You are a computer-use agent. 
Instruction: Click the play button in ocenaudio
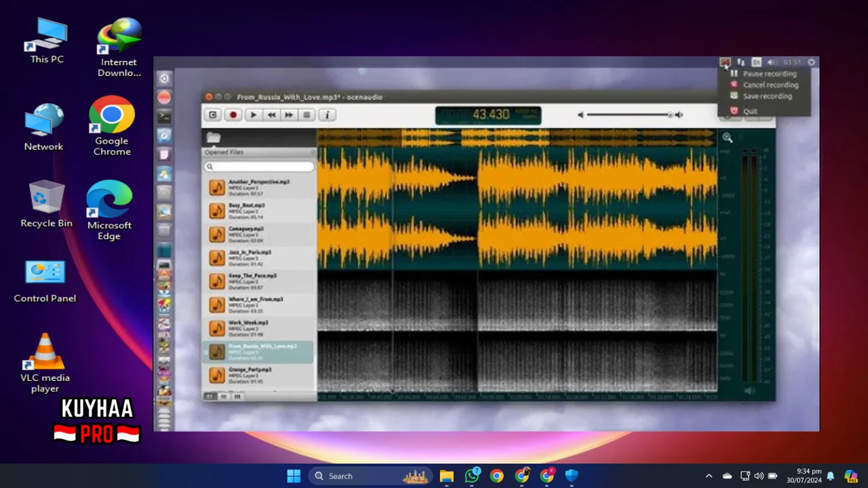point(254,115)
